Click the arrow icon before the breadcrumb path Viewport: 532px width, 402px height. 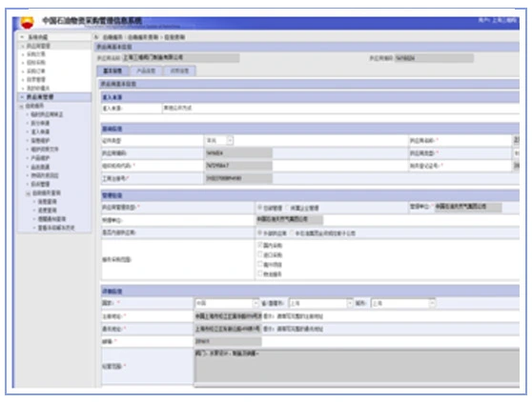[96, 37]
